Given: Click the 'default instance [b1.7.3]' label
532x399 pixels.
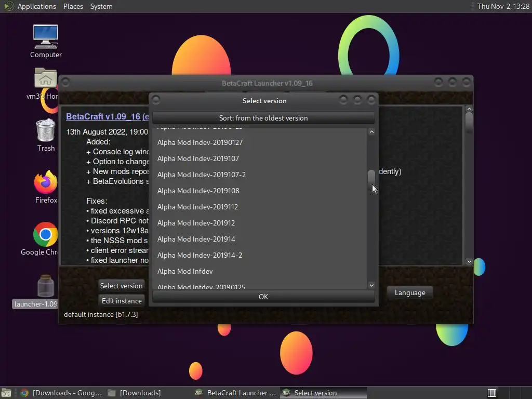Looking at the screenshot, I should tap(101, 314).
